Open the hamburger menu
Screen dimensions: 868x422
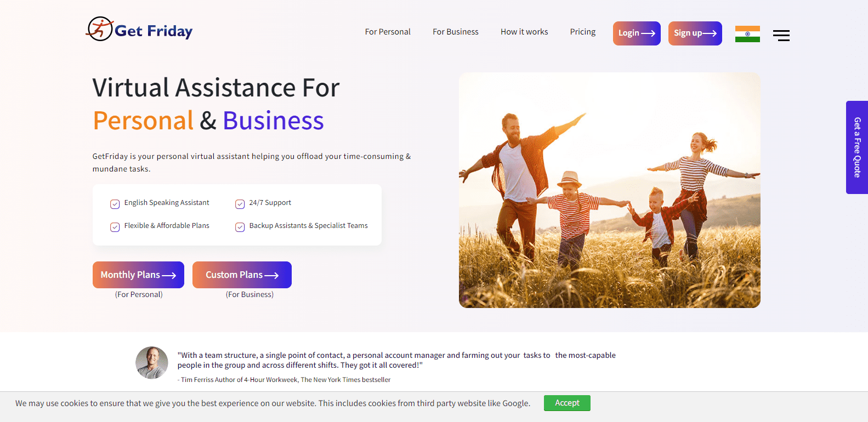click(781, 36)
